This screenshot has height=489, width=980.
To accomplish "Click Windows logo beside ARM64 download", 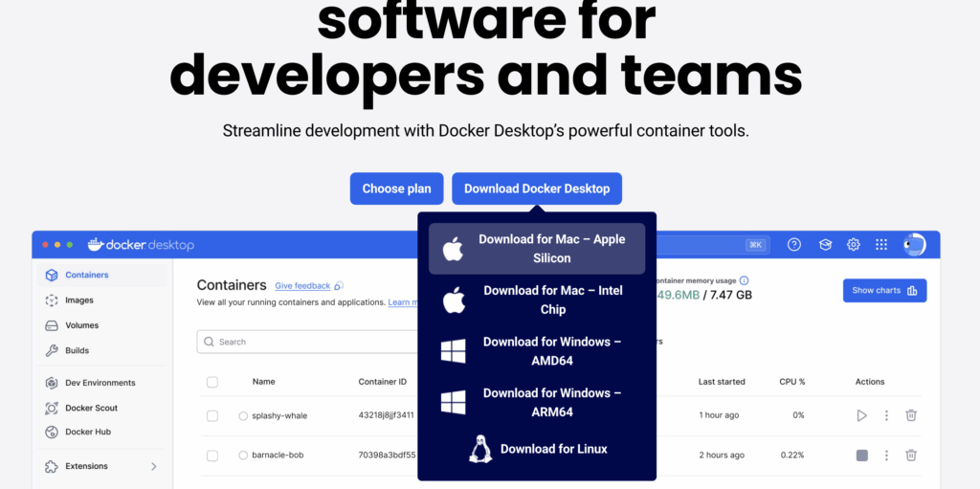I will (453, 403).
